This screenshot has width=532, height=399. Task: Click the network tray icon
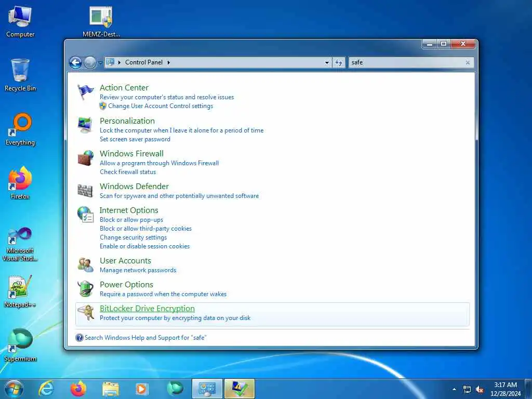tap(467, 390)
